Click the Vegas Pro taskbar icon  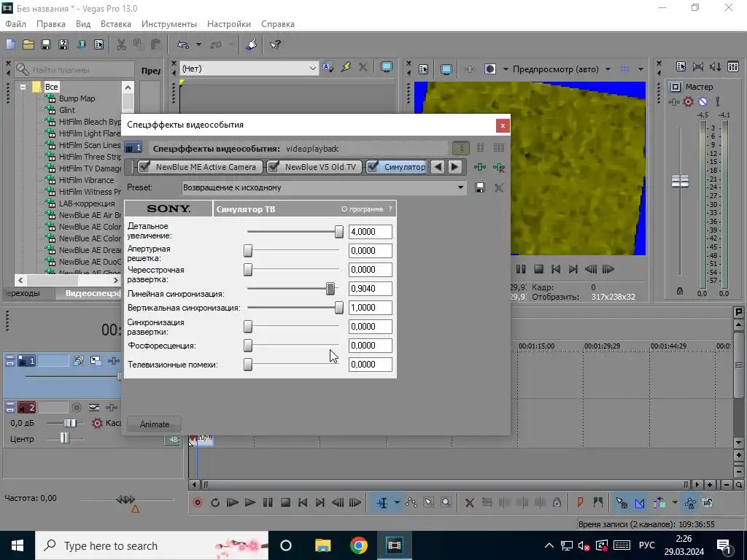coord(395,545)
